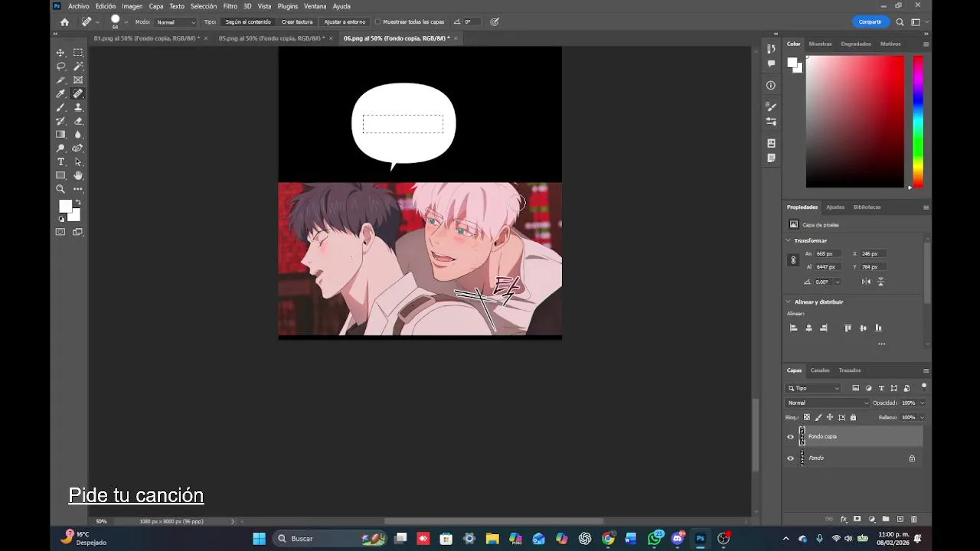The width and height of the screenshot is (980, 551).
Task: Select the Crop tool
Action: click(x=60, y=80)
